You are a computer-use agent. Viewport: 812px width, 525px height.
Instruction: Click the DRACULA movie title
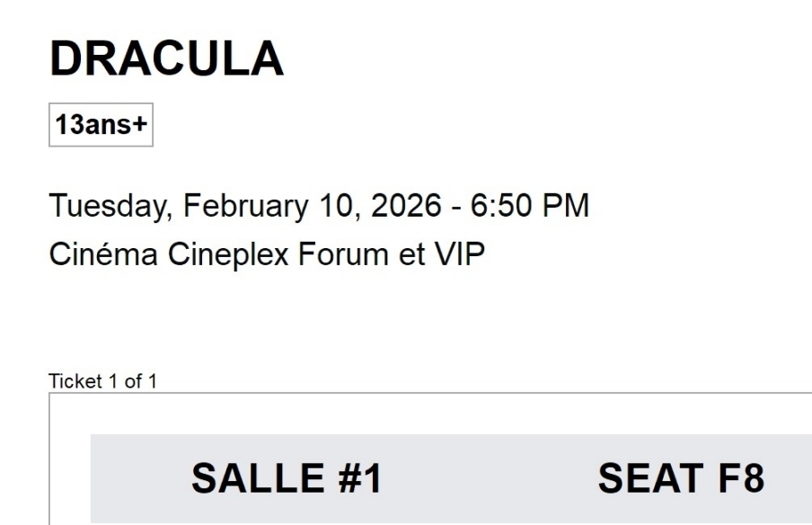point(166,59)
